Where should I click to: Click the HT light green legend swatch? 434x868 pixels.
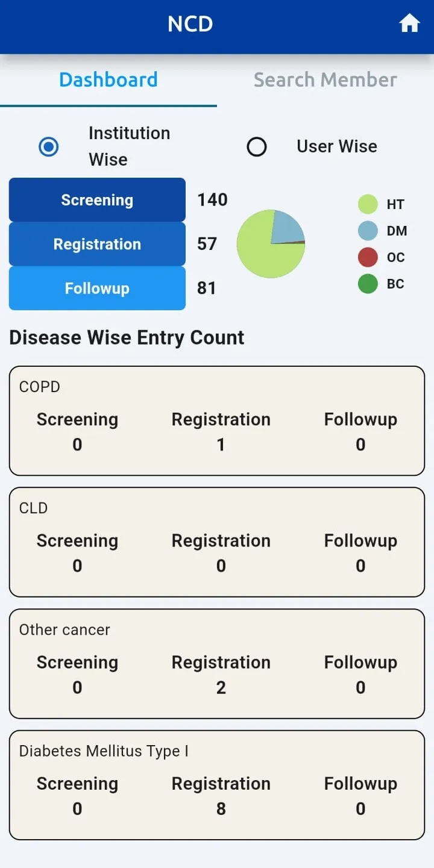pyautogui.click(x=368, y=204)
